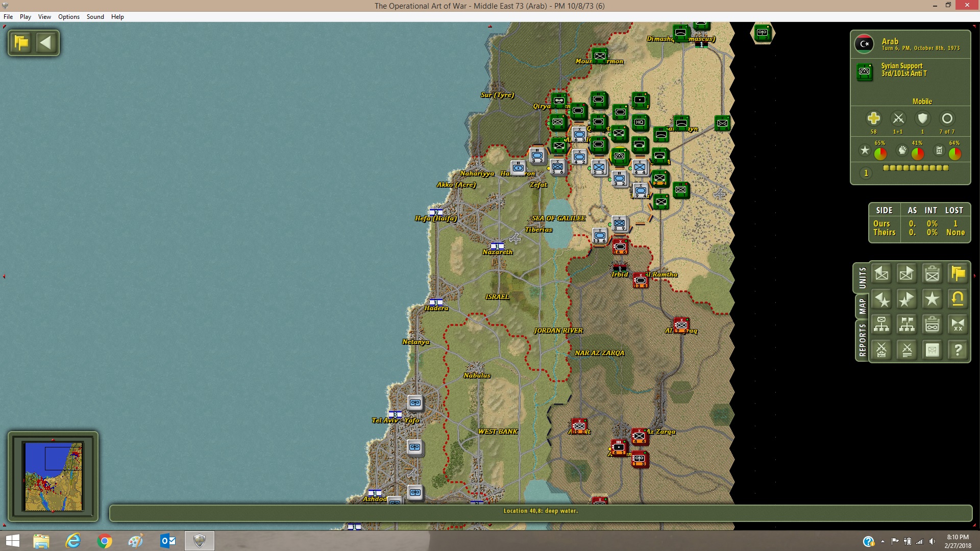Screen dimensions: 980x551
Task: Open the crossed swords list icon
Action: [907, 350]
